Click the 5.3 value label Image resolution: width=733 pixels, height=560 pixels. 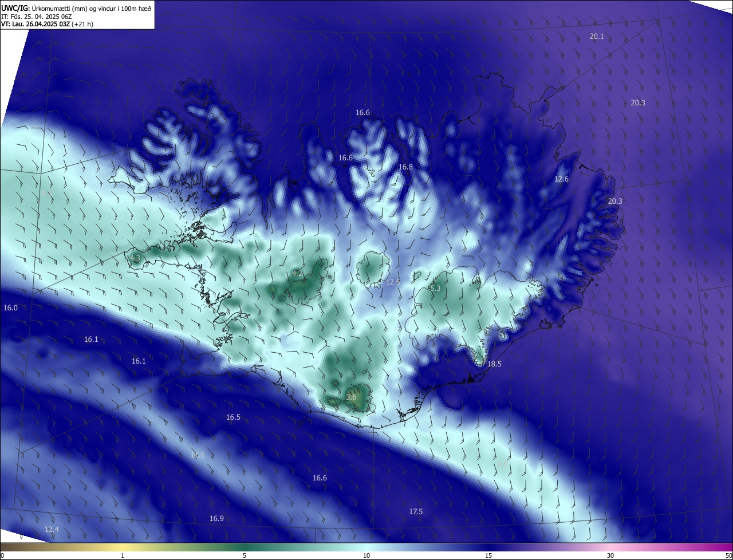pos(435,288)
